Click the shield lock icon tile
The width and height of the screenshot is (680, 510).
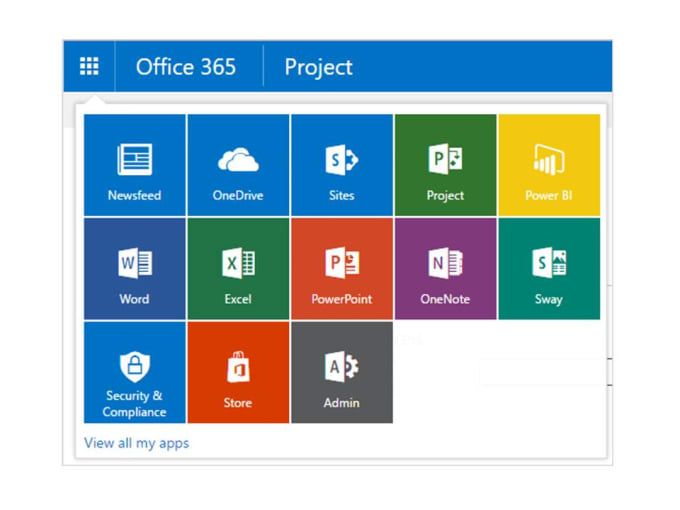[135, 366]
